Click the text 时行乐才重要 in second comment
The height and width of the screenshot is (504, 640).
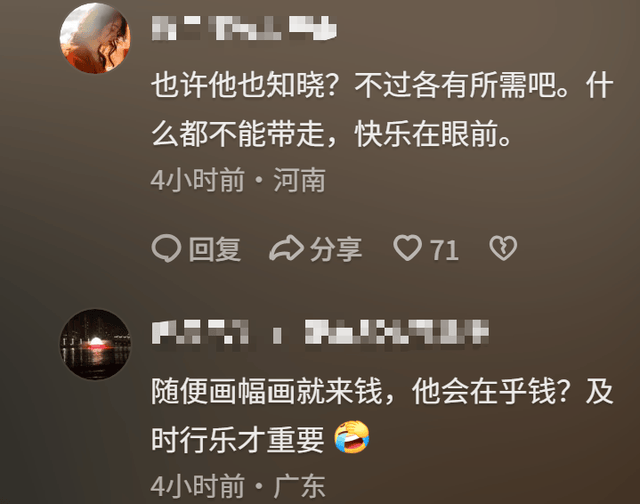238,440
